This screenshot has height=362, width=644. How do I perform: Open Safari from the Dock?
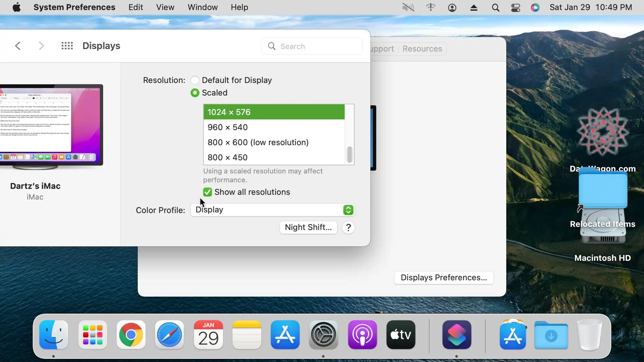169,335
